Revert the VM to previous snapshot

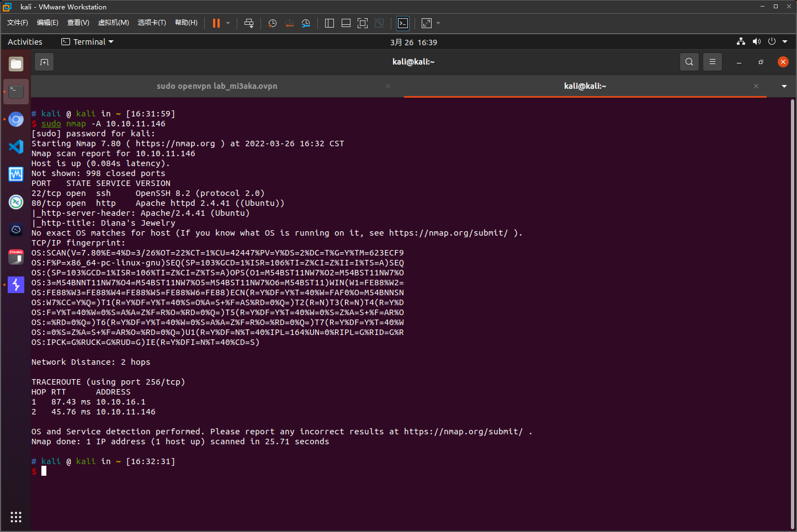289,23
